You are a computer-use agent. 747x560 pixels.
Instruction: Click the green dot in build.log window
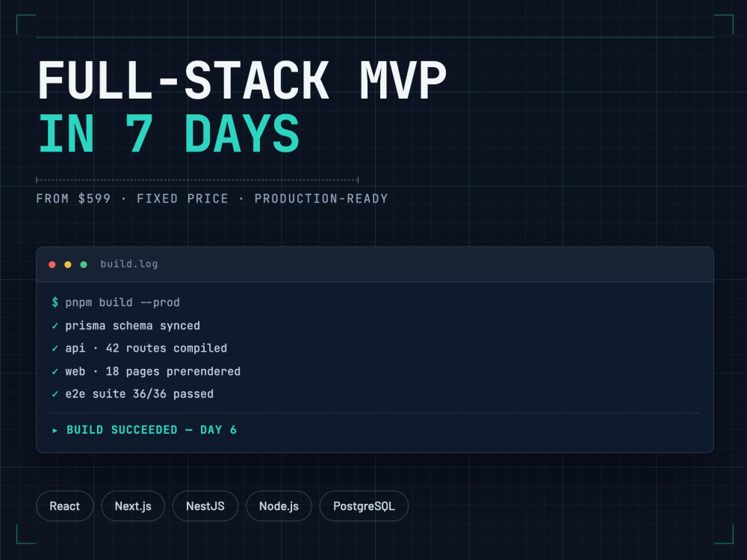84,264
